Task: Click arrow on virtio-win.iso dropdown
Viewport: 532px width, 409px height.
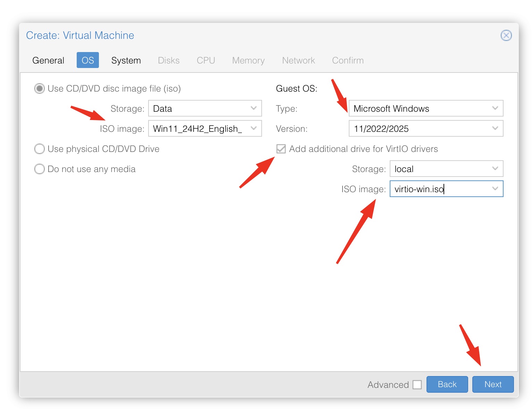Action: [x=495, y=189]
